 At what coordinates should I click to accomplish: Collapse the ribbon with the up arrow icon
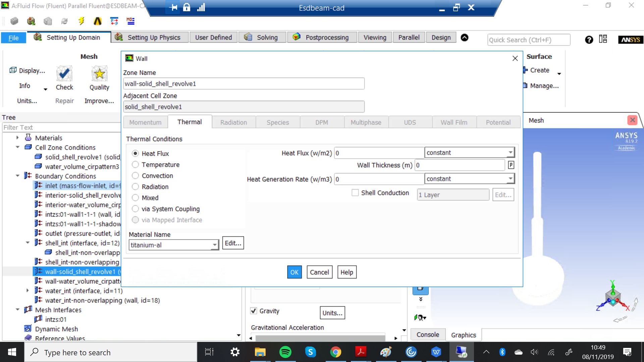(465, 38)
